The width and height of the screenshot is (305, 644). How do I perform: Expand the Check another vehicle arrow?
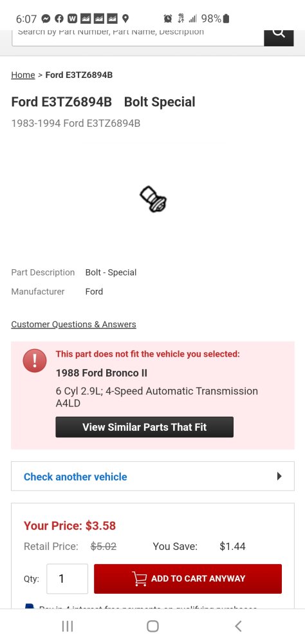pyautogui.click(x=279, y=476)
